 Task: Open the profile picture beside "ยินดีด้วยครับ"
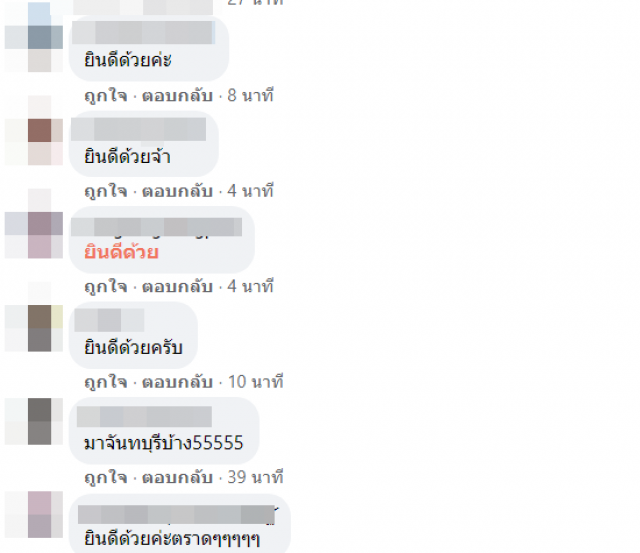point(34,317)
